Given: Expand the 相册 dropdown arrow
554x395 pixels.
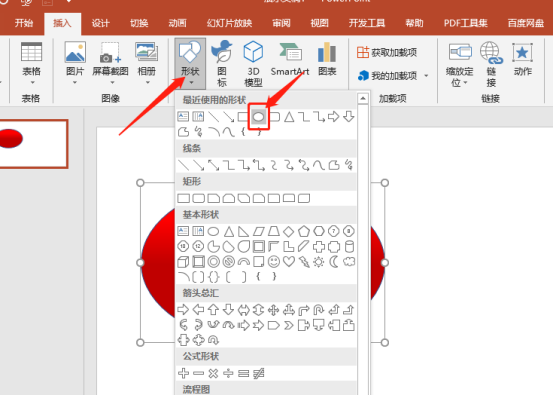Looking at the screenshot, I should tap(148, 83).
